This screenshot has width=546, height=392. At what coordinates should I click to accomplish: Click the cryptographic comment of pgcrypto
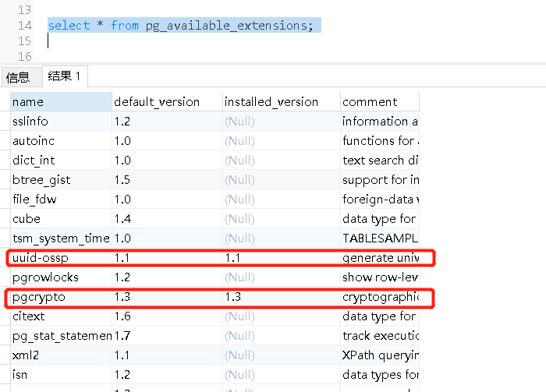(380, 297)
